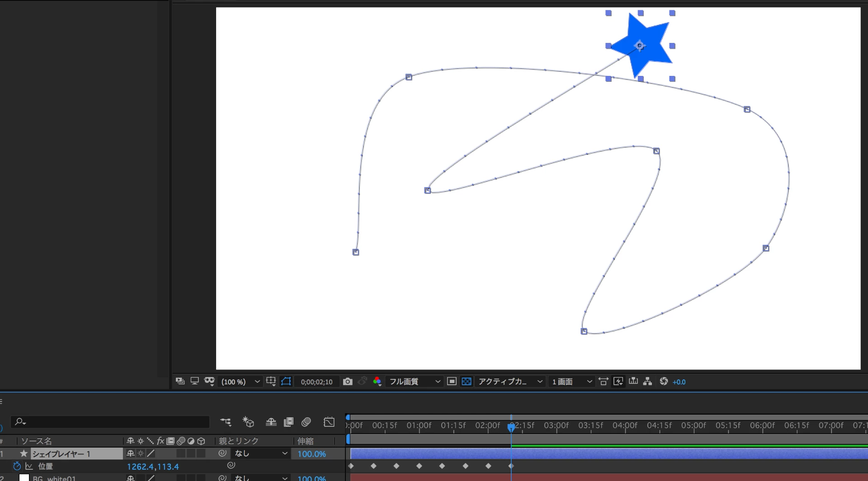Toggle shy switch for シェイプレイヤー 1
The width and height of the screenshot is (868, 481).
click(x=131, y=453)
